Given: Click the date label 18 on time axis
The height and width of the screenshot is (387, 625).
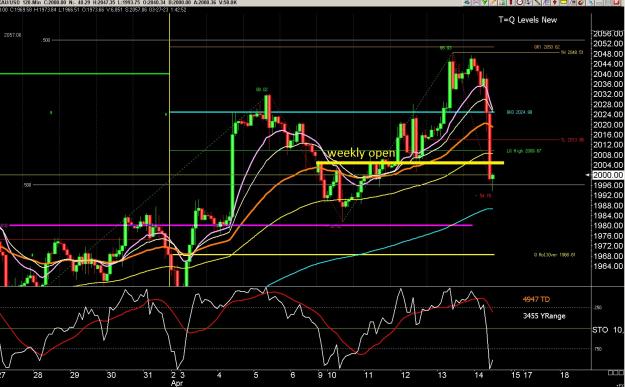Looking at the screenshot, I should click(564, 375).
